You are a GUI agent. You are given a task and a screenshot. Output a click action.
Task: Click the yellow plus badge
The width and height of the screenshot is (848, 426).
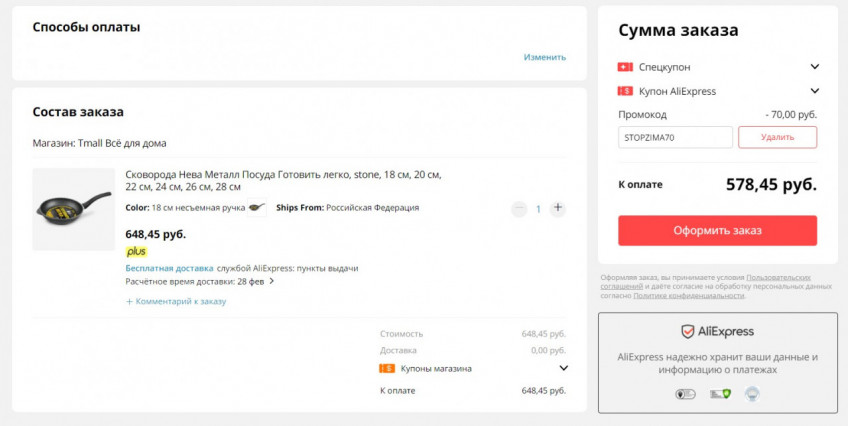point(136,251)
